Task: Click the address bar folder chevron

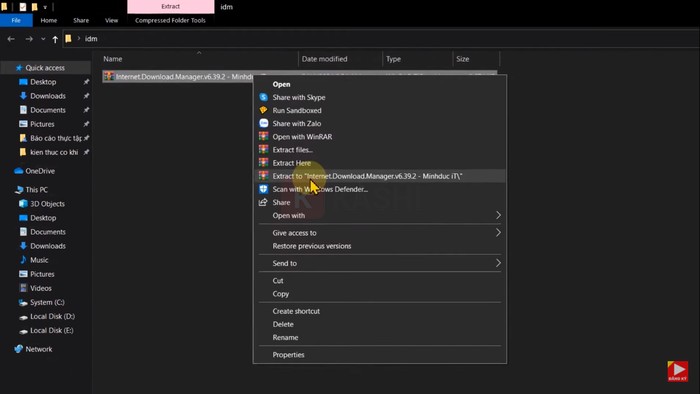Action: coord(79,38)
